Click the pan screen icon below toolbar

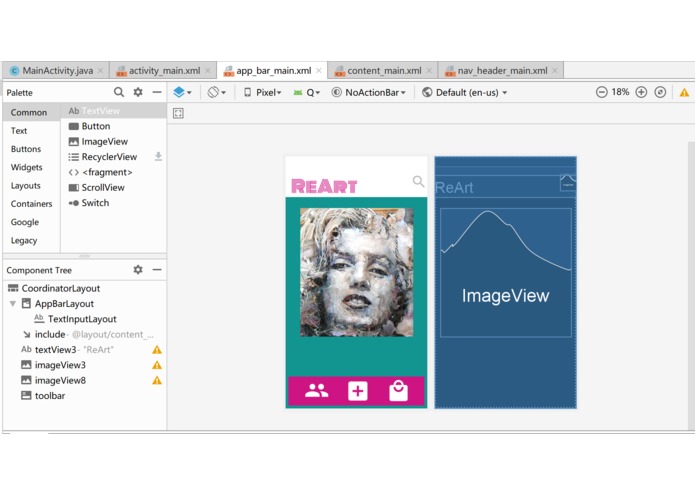(x=178, y=113)
